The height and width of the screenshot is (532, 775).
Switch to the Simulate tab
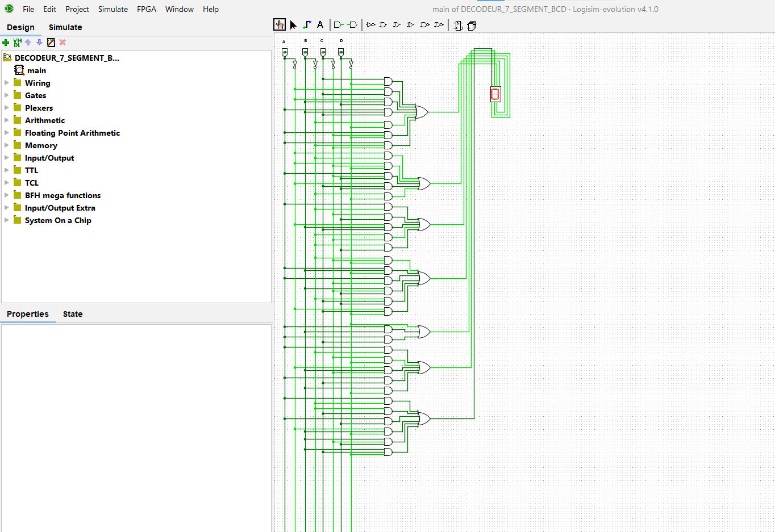pos(65,27)
